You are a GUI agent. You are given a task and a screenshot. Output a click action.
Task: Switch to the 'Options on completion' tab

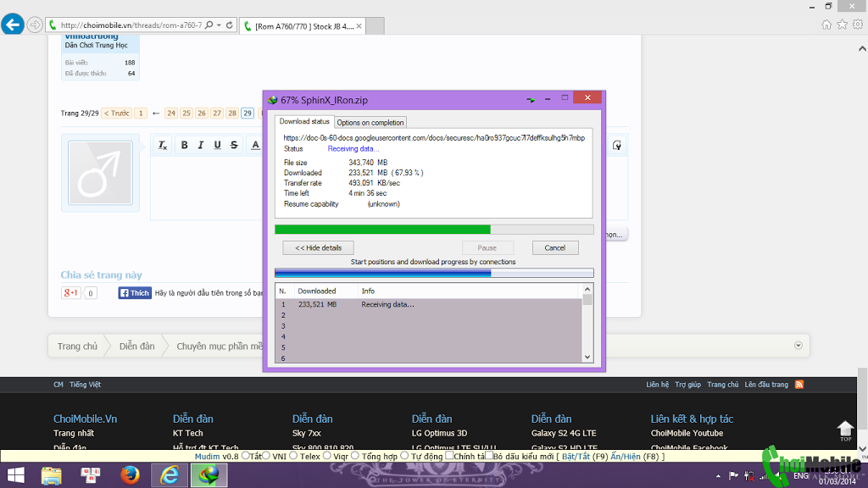pos(371,121)
